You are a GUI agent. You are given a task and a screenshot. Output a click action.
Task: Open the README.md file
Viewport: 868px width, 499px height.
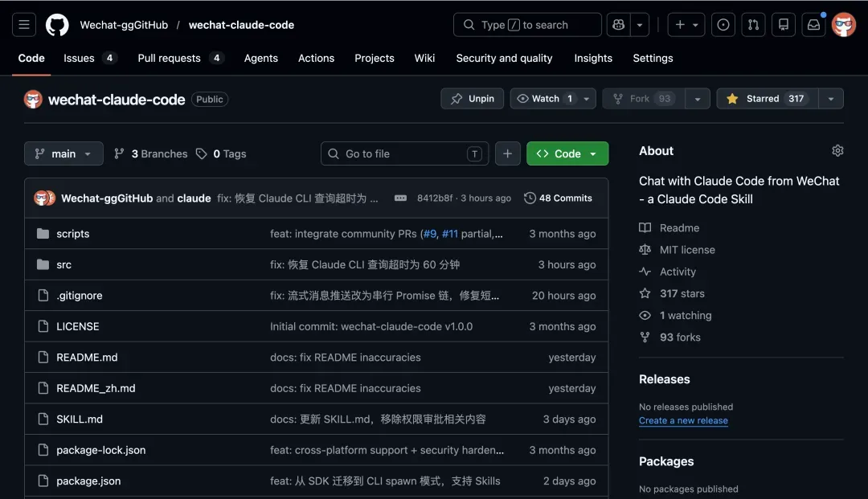pyautogui.click(x=87, y=358)
